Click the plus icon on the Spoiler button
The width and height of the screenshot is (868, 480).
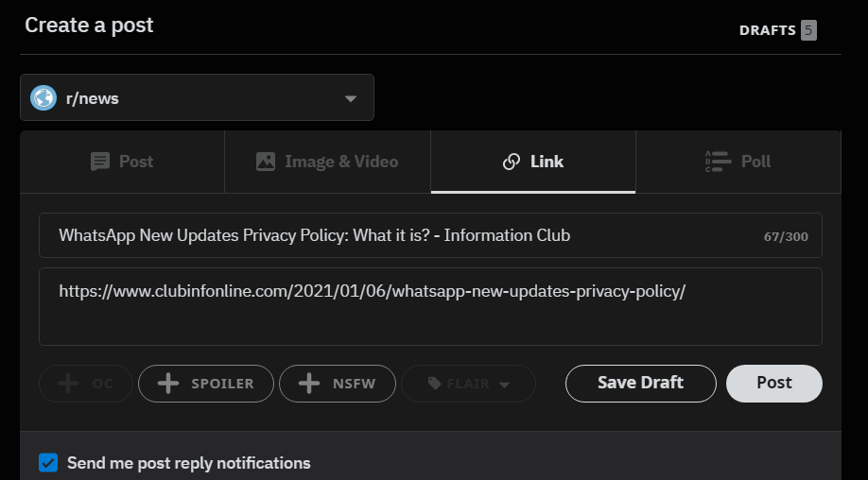[x=168, y=384]
